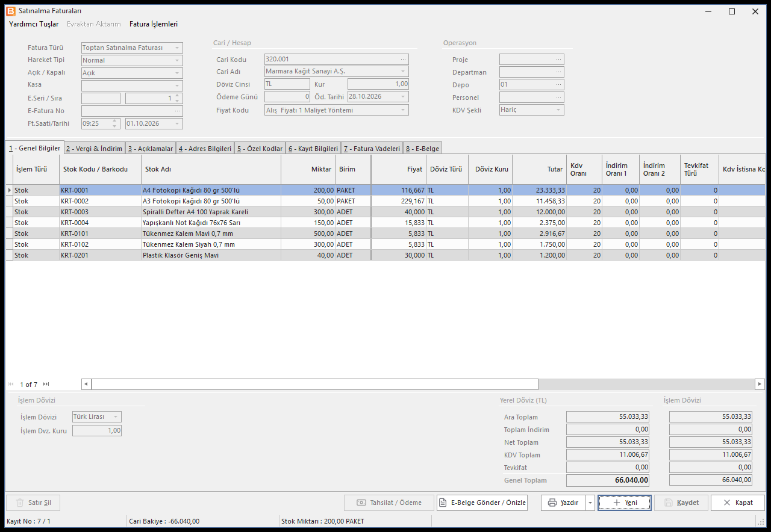Click Tutar column header
The image size is (771, 532).
point(540,169)
